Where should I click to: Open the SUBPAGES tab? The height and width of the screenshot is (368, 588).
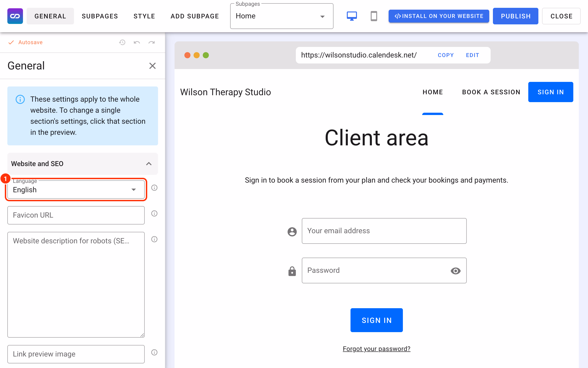click(x=100, y=16)
